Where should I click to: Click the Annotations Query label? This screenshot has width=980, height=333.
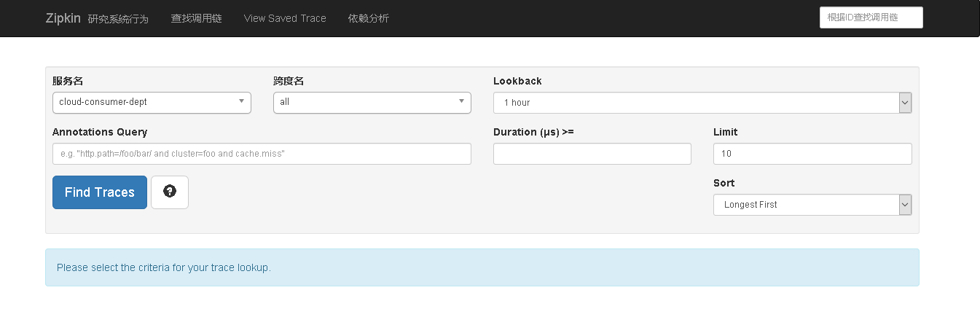pyautogui.click(x=100, y=132)
